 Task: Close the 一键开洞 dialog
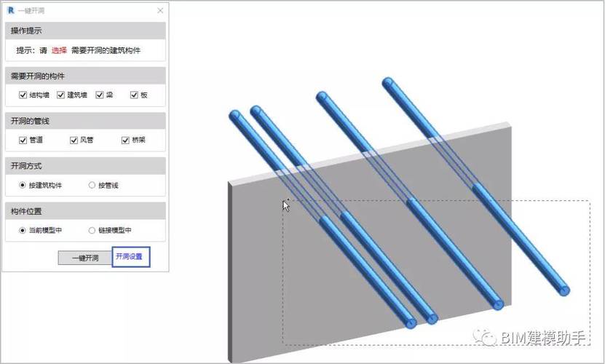coord(160,11)
